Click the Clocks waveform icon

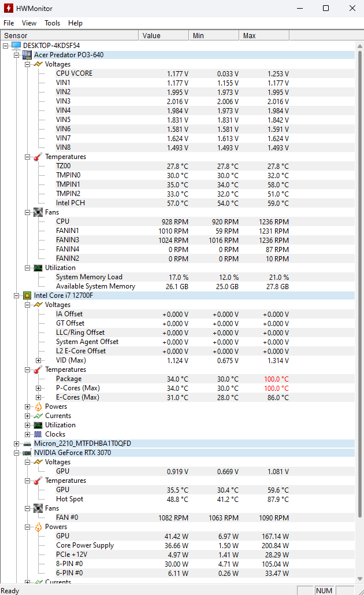(38, 434)
